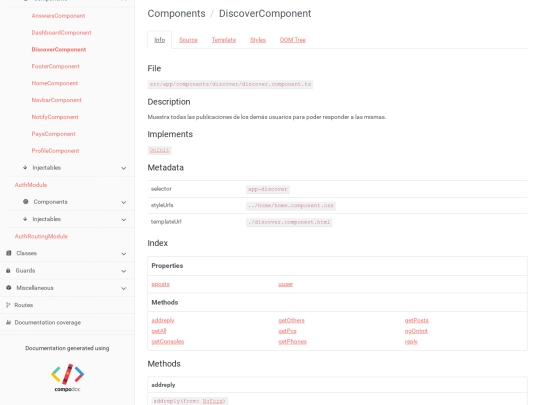This screenshot has height=405, width=540.
Task: Expand the Miscellaneous section chevron
Action: click(x=124, y=289)
